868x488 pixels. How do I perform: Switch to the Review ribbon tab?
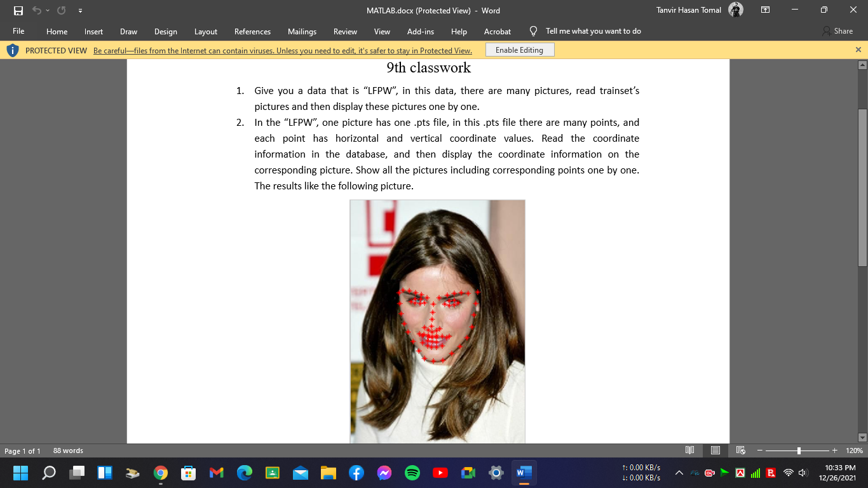345,31
